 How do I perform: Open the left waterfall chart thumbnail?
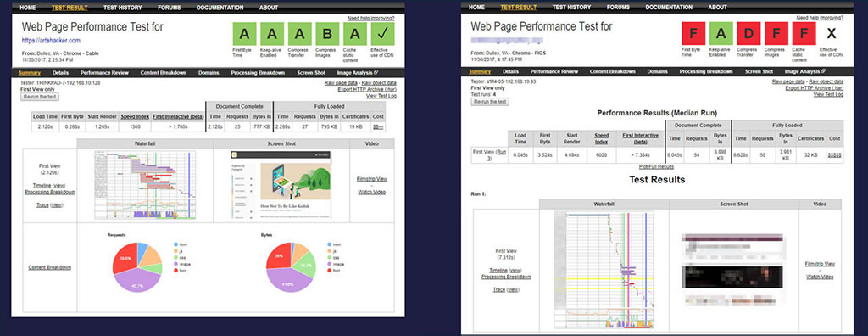pos(145,185)
